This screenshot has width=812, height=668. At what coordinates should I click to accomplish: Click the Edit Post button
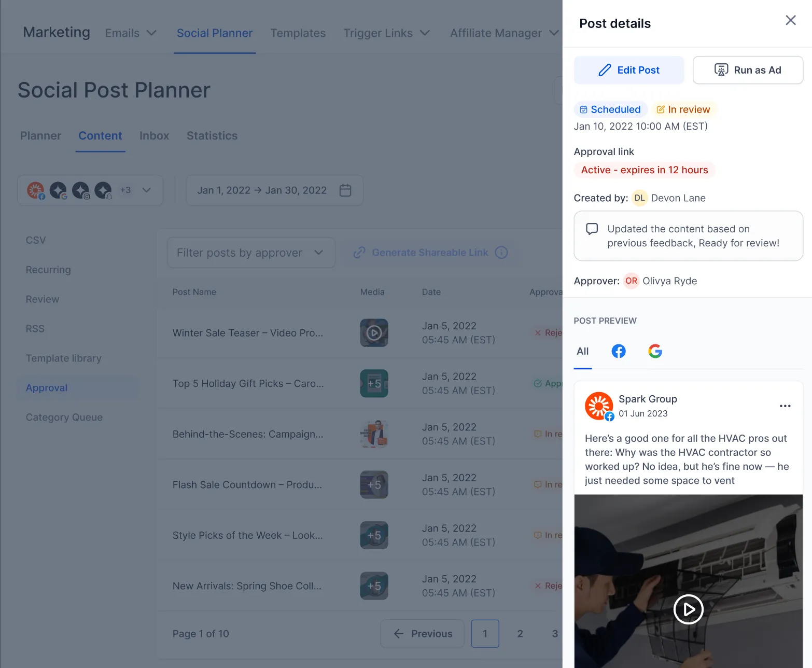coord(628,70)
